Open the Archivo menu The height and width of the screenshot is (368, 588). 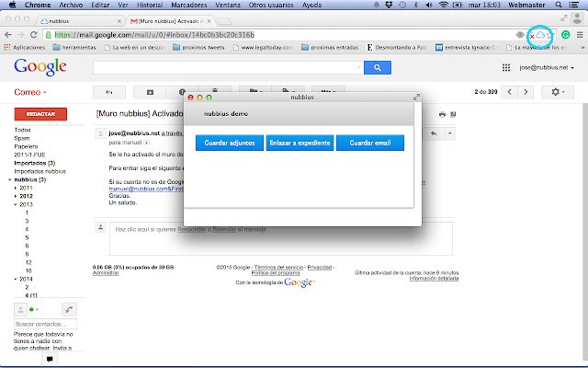[71, 5]
